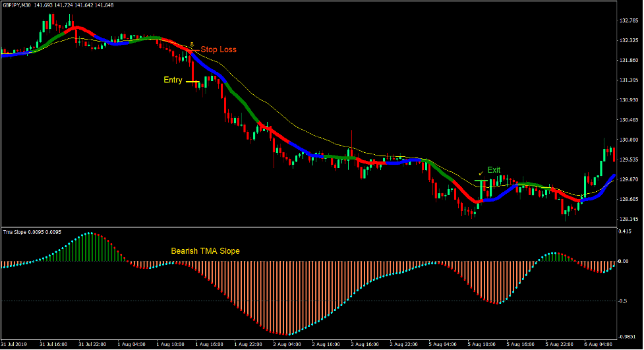
Task: Click the 132.765 price axis value
Action: point(628,20)
